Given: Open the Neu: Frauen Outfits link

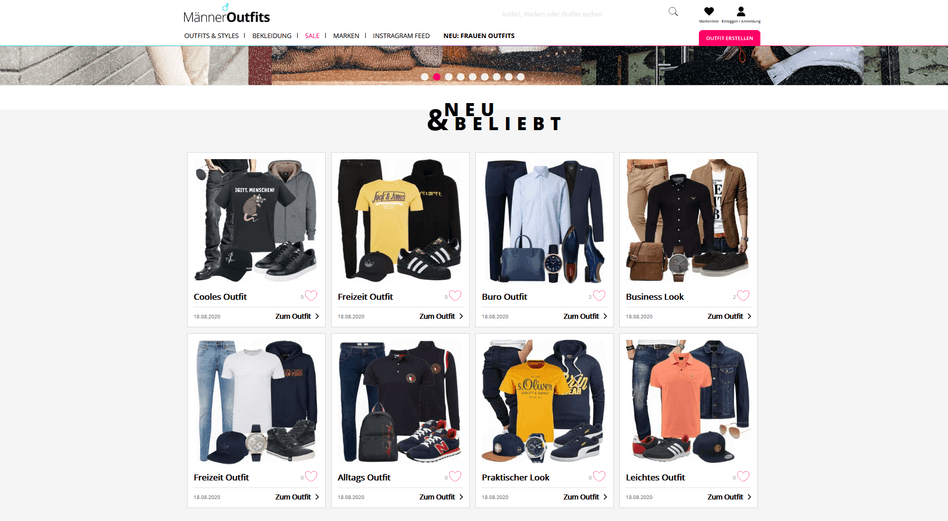Looking at the screenshot, I should click(x=479, y=36).
